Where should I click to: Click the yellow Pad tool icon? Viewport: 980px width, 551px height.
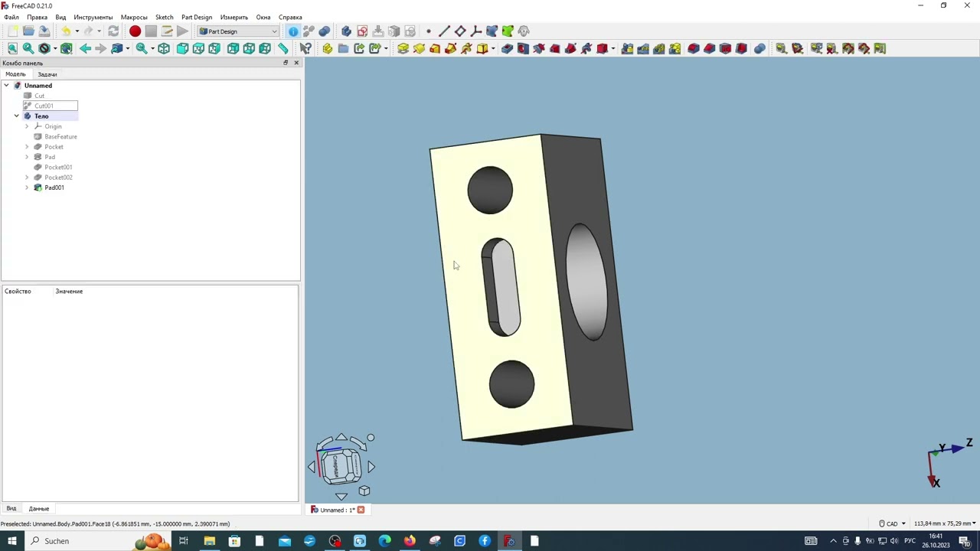pos(403,49)
